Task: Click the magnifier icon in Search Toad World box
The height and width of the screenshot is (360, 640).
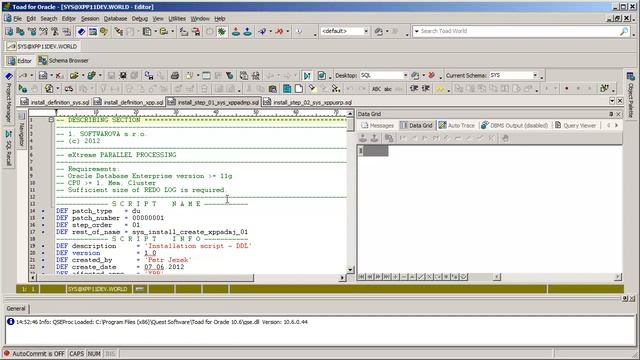Action: point(624,31)
